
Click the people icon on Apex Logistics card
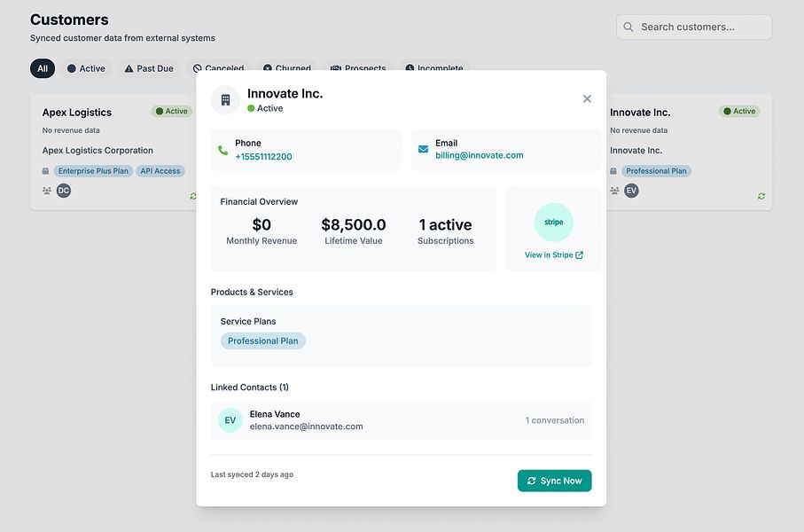click(x=47, y=191)
